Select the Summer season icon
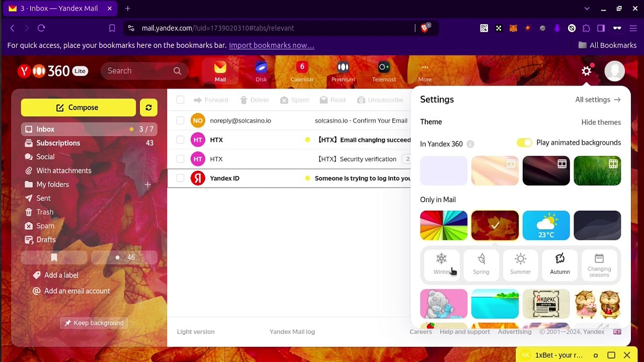The image size is (644, 362). tap(520, 264)
